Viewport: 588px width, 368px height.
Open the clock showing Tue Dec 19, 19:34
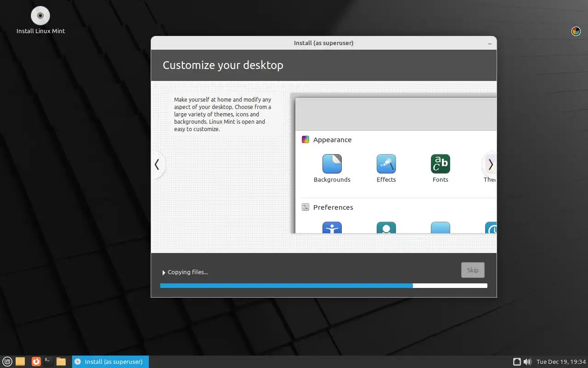coord(561,362)
